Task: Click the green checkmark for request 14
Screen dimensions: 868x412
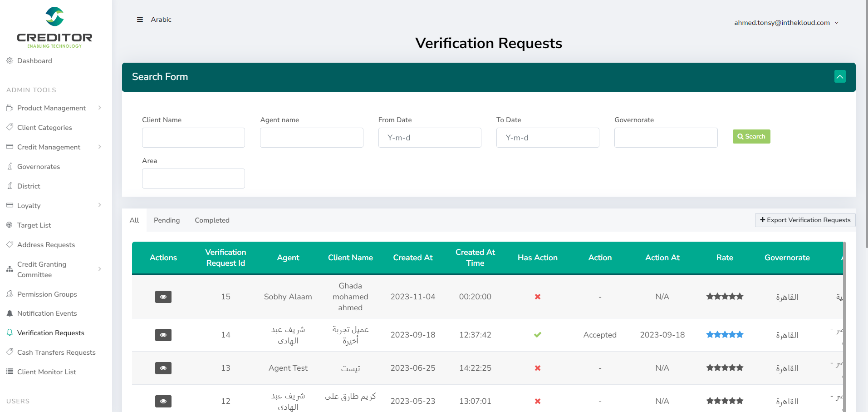Action: 537,335
